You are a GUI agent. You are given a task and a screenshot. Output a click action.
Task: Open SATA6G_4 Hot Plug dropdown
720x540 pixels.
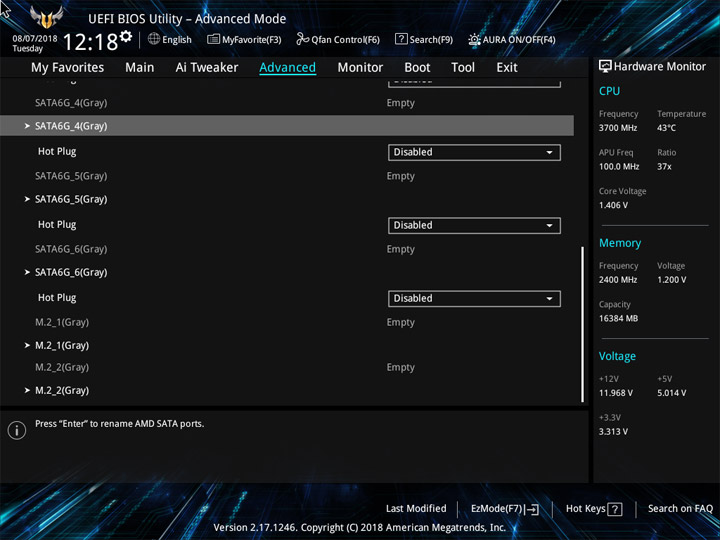click(x=474, y=152)
